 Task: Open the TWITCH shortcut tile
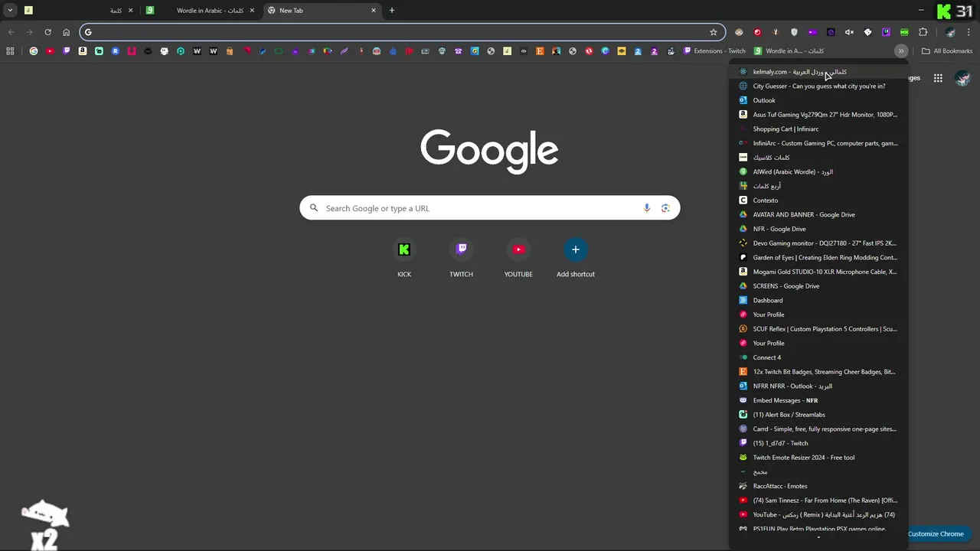(x=461, y=259)
